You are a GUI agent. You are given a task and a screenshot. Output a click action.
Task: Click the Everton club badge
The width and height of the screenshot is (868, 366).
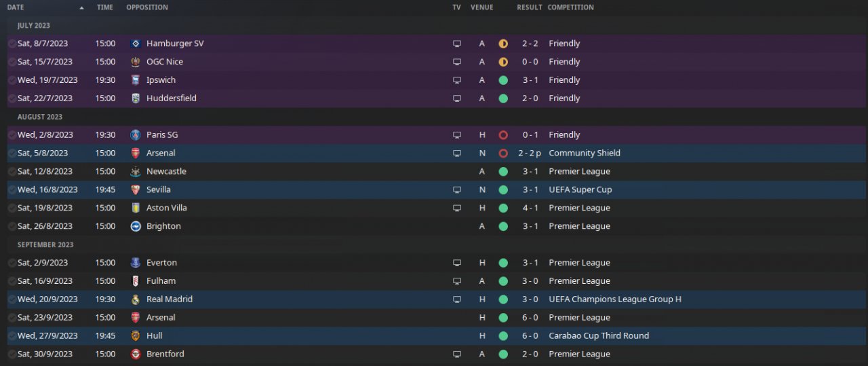click(x=136, y=263)
